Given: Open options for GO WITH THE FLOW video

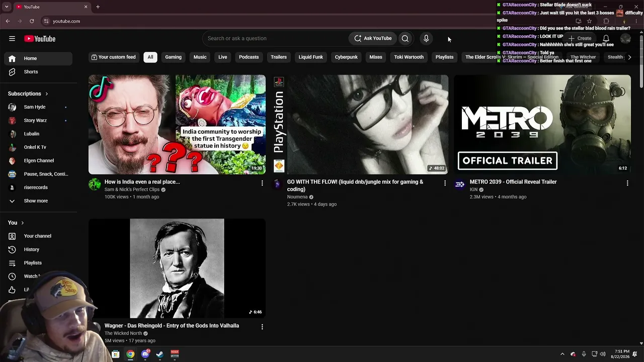Looking at the screenshot, I should click(x=445, y=183).
